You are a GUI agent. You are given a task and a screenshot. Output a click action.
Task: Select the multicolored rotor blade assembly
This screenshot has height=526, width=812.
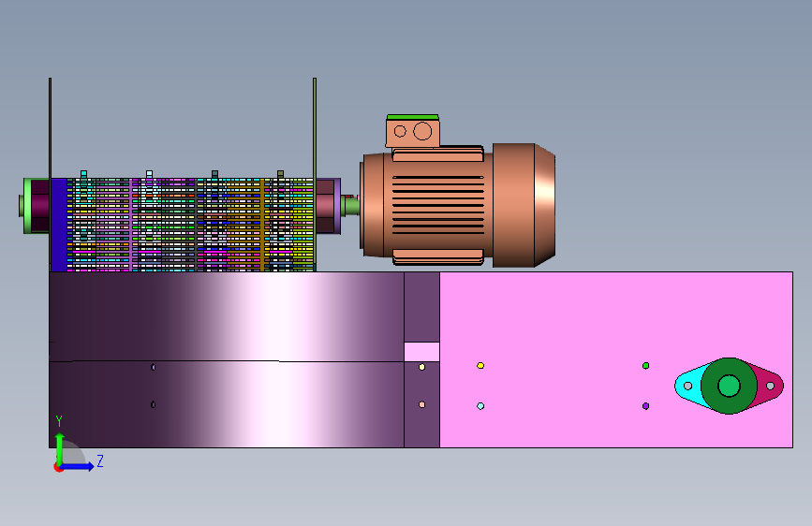click(x=190, y=225)
